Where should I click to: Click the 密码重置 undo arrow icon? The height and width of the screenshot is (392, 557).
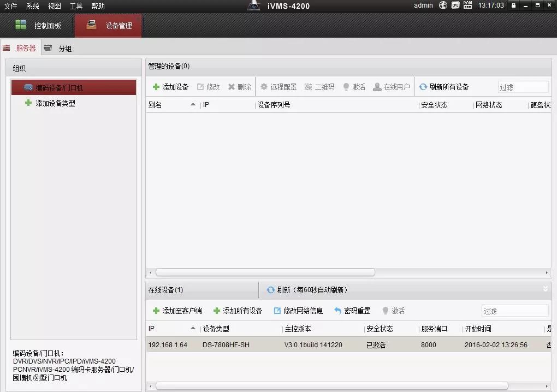[x=337, y=311]
